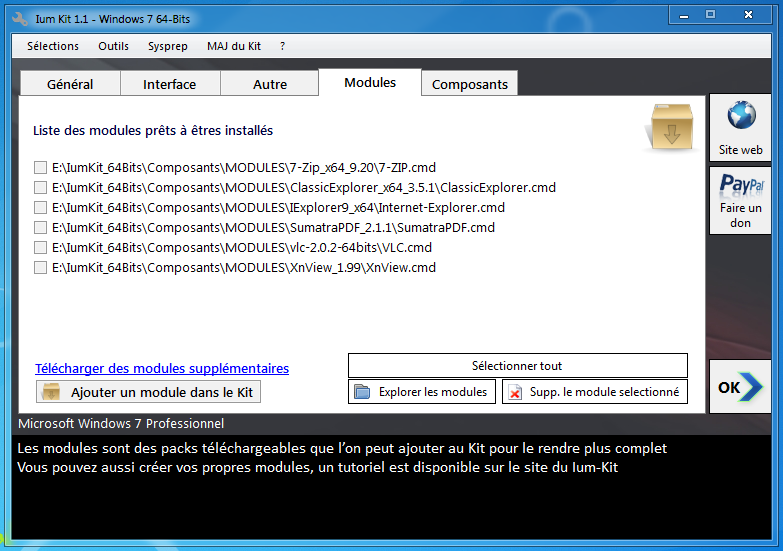Minimize the Ium Kit window
Viewport: 783px width, 551px height.
point(684,15)
